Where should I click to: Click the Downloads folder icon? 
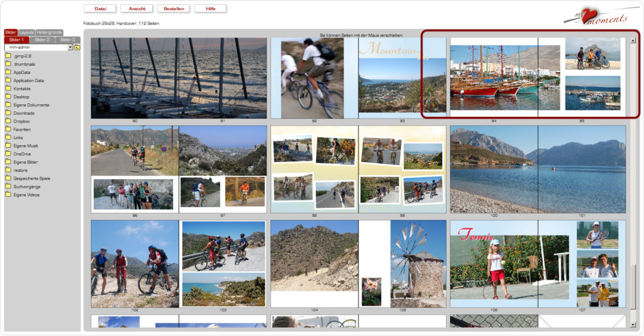pyautogui.click(x=8, y=113)
